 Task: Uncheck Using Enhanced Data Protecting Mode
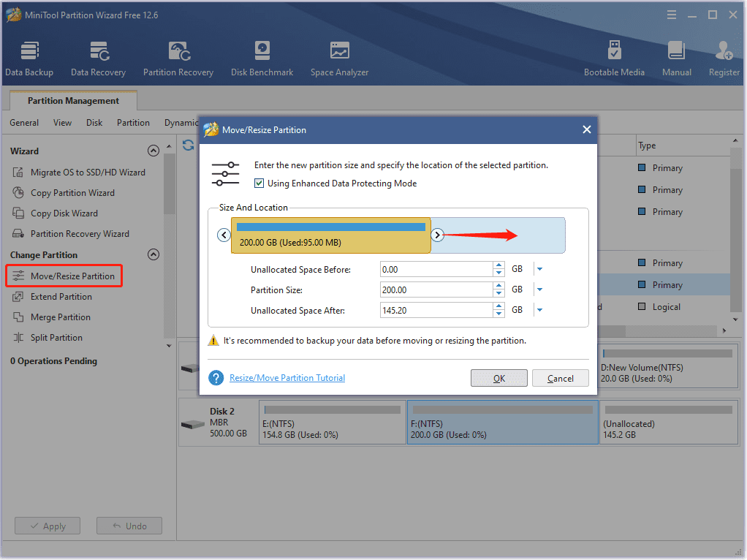[259, 183]
